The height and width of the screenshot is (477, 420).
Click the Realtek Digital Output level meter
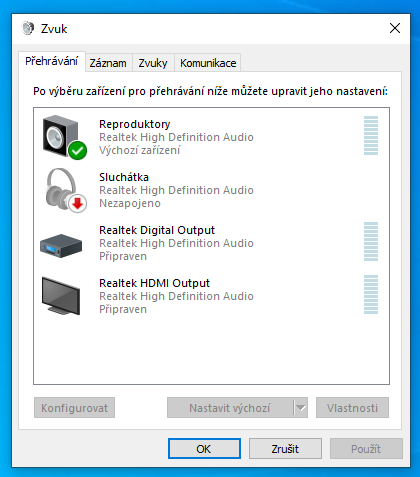[371, 241]
